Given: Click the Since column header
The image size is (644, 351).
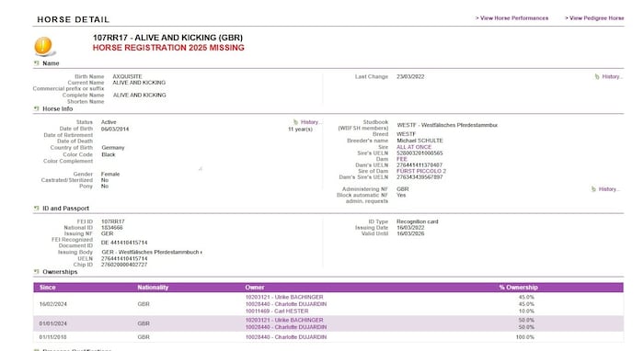Looking at the screenshot, I should (x=48, y=288).
